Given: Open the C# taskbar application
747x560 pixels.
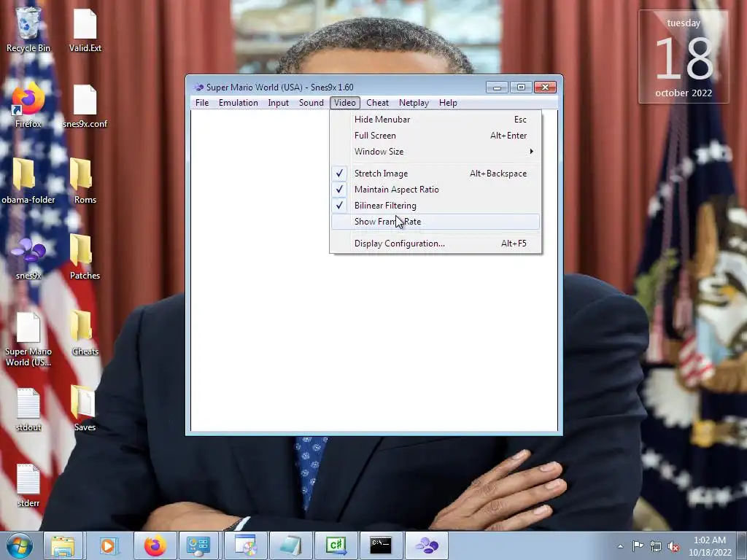Looking at the screenshot, I should pos(336,545).
